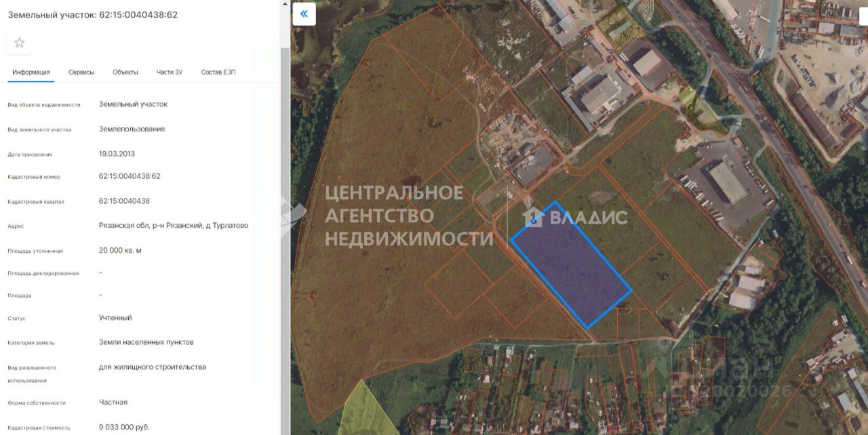868x435 pixels.
Task: Click the Площадь уточненная label
Action: pyautogui.click(x=35, y=251)
